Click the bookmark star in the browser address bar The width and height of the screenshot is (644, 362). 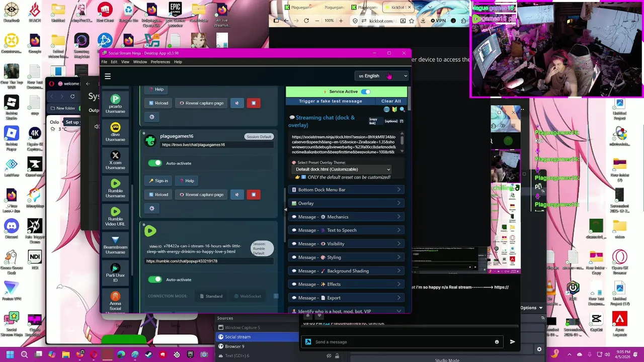click(x=412, y=21)
